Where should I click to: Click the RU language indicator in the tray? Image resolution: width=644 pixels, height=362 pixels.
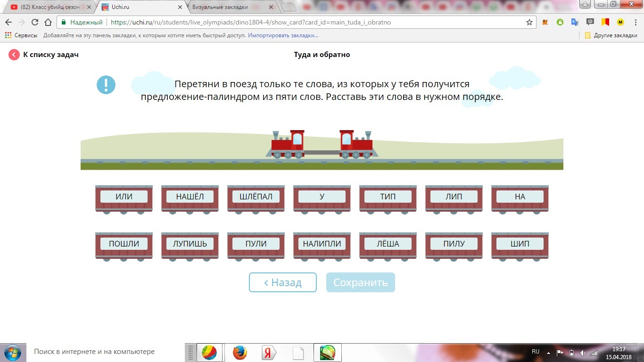pos(536,352)
